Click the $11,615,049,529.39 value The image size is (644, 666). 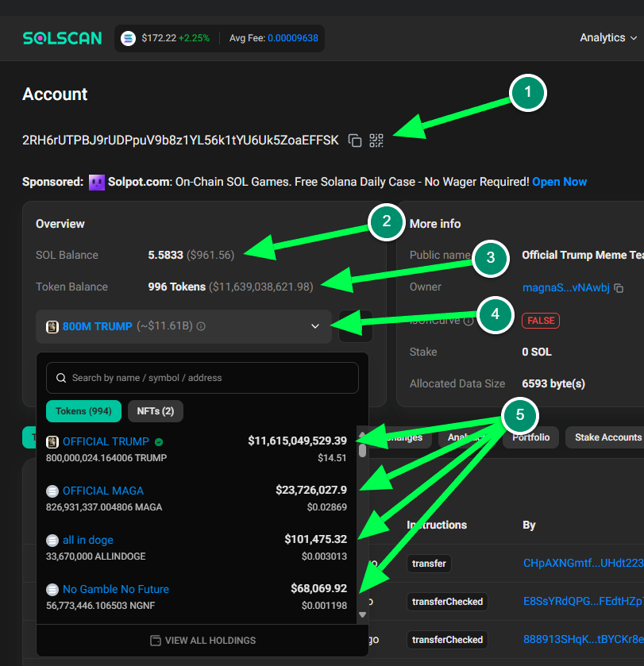(297, 441)
